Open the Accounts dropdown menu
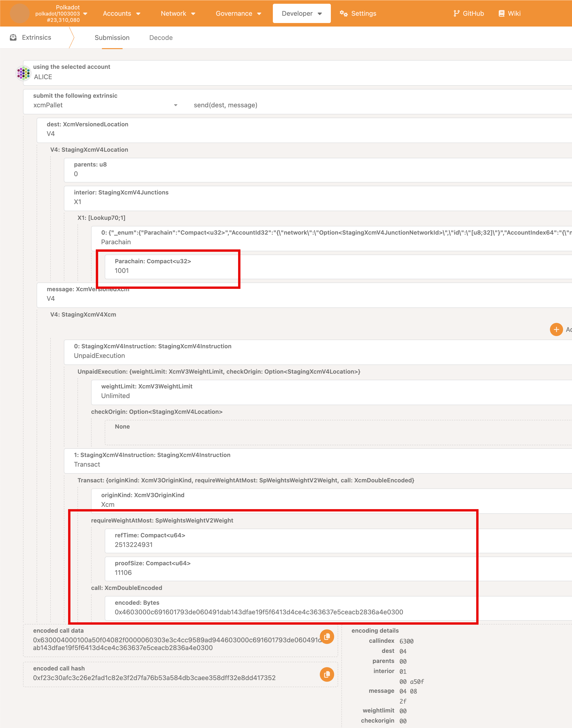Viewport: 572px width, 728px height. coord(120,13)
